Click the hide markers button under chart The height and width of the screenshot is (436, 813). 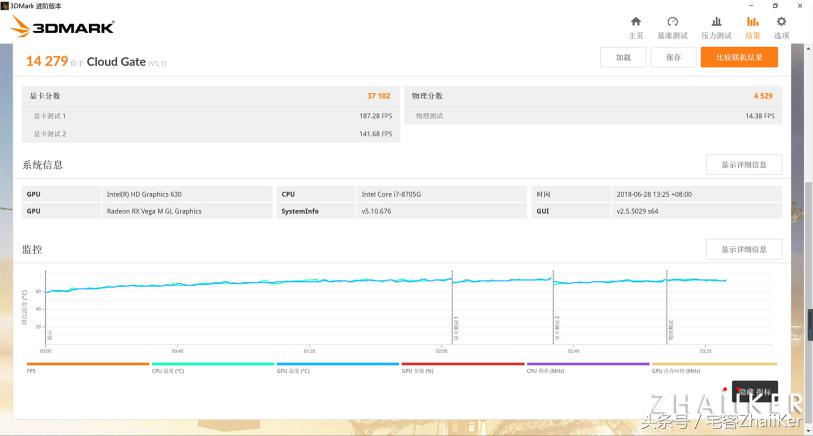point(754,392)
